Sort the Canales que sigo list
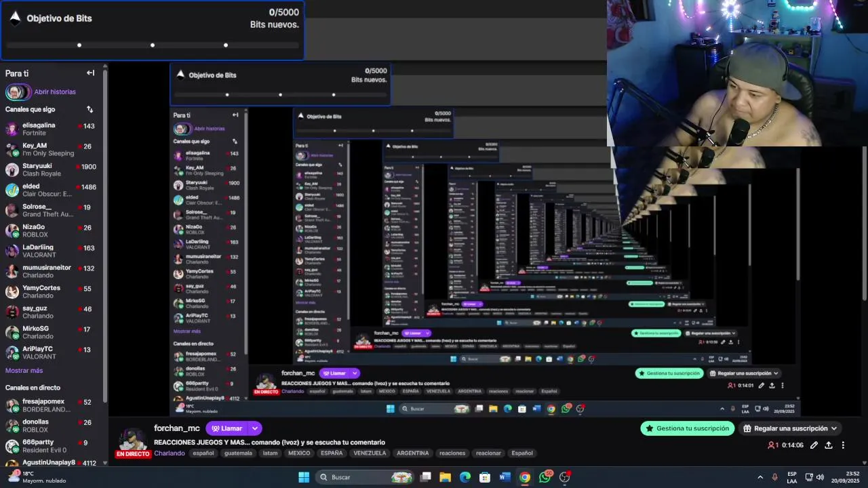 [x=90, y=109]
